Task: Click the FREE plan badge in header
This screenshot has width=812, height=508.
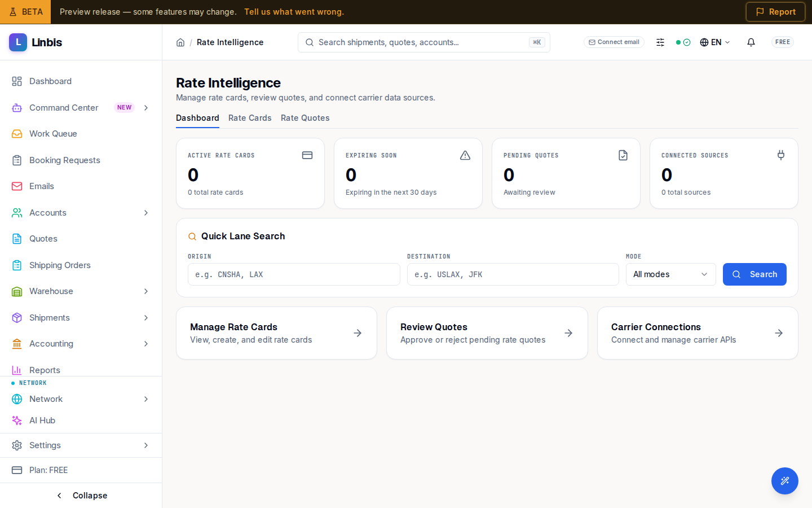Action: [783, 42]
